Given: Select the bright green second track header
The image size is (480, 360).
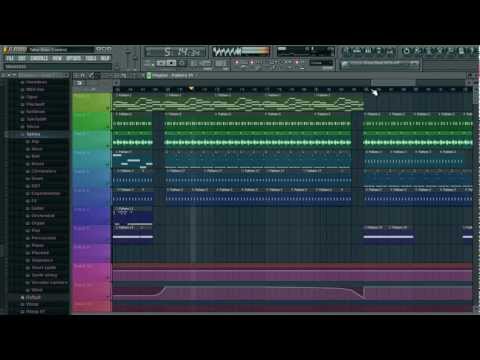Looking at the screenshot, I should pyautogui.click(x=92, y=121).
